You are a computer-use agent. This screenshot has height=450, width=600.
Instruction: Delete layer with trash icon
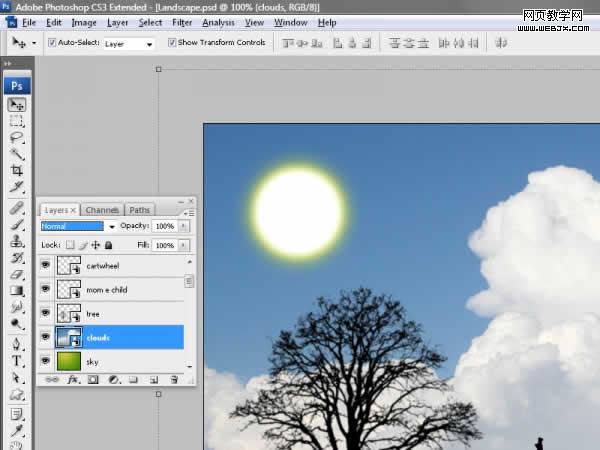pyautogui.click(x=174, y=380)
